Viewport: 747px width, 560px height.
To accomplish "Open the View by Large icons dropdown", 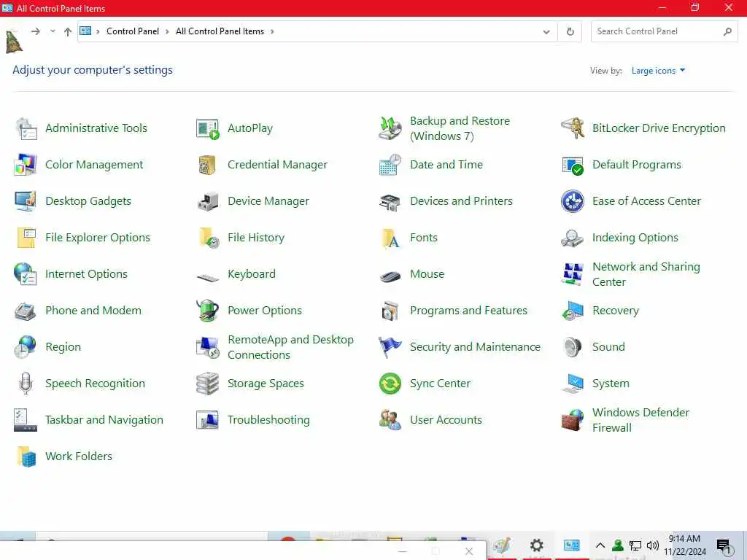I will [x=659, y=71].
